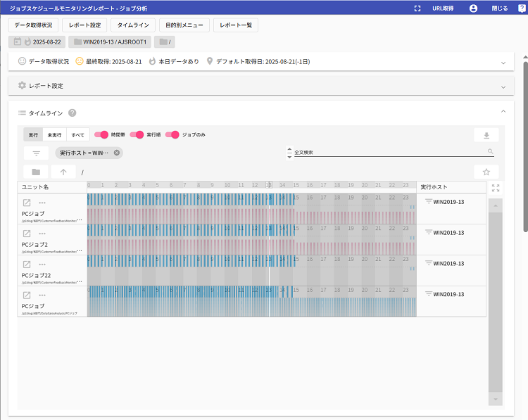Click the folder icon button above ユニット名
Image resolution: width=528 pixels, height=420 pixels.
tap(36, 172)
